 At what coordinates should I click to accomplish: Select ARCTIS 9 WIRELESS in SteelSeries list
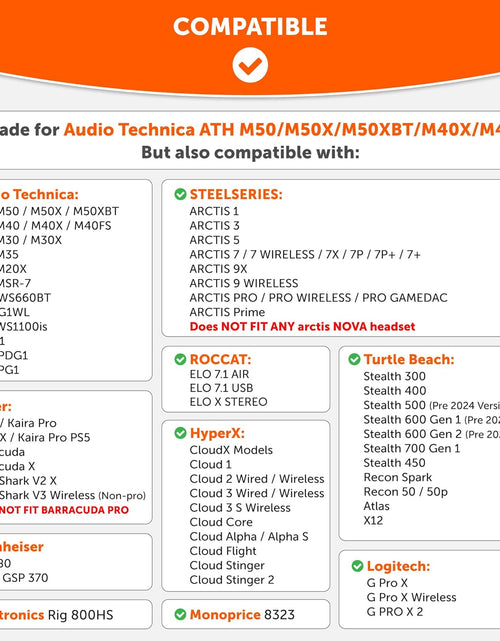click(x=244, y=283)
